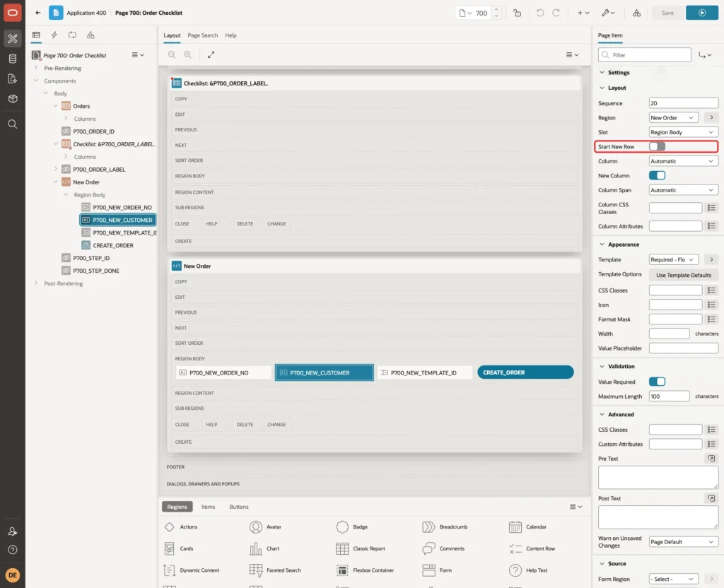Select P700_STEP_DONE in the tree
The height and width of the screenshot is (588, 724).
coord(96,271)
